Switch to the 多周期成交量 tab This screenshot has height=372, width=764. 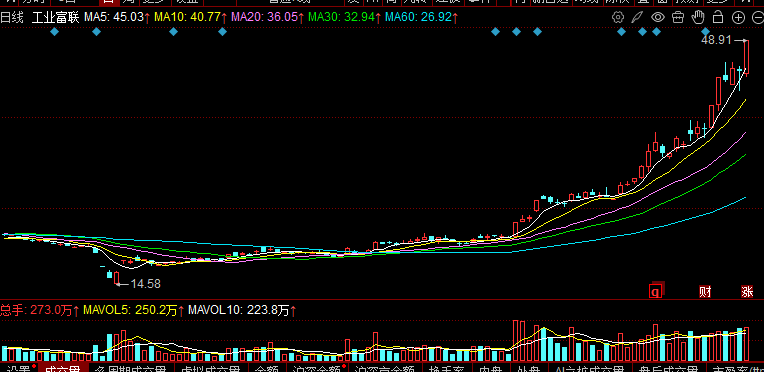pos(130,368)
